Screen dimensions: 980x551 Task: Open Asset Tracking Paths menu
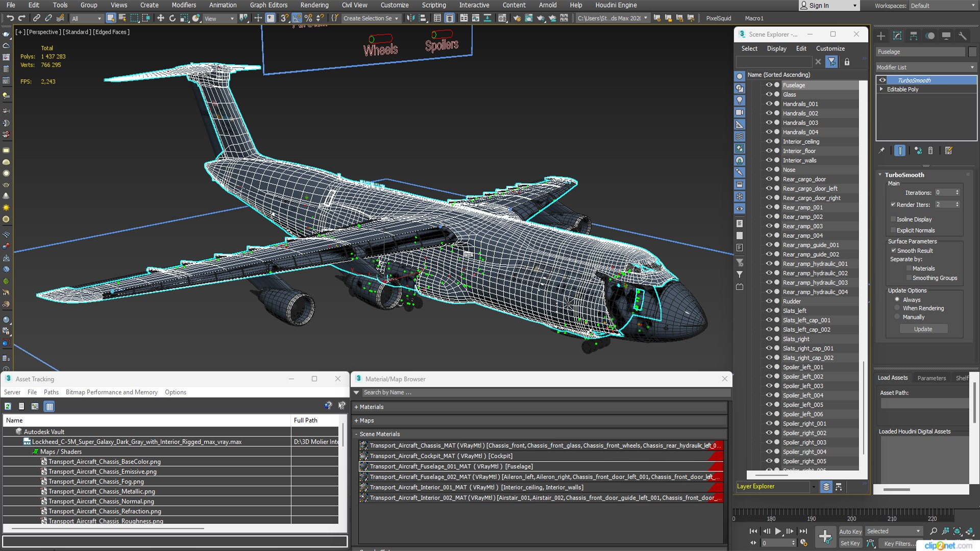coord(51,392)
